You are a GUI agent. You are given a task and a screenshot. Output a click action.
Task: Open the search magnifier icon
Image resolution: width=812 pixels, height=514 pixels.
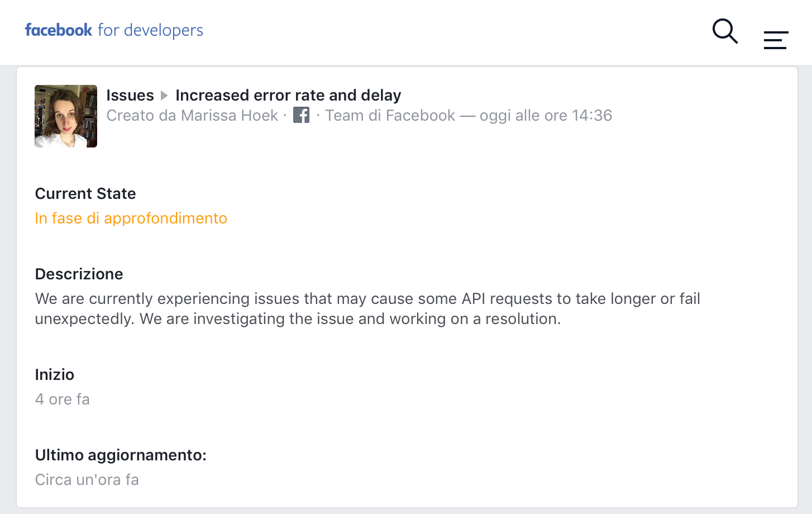coord(725,31)
